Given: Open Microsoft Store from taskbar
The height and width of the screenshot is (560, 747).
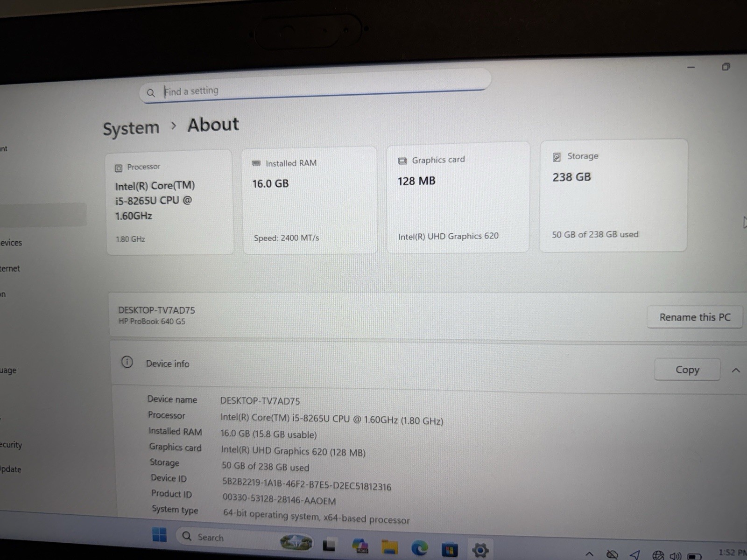Looking at the screenshot, I should (x=449, y=550).
